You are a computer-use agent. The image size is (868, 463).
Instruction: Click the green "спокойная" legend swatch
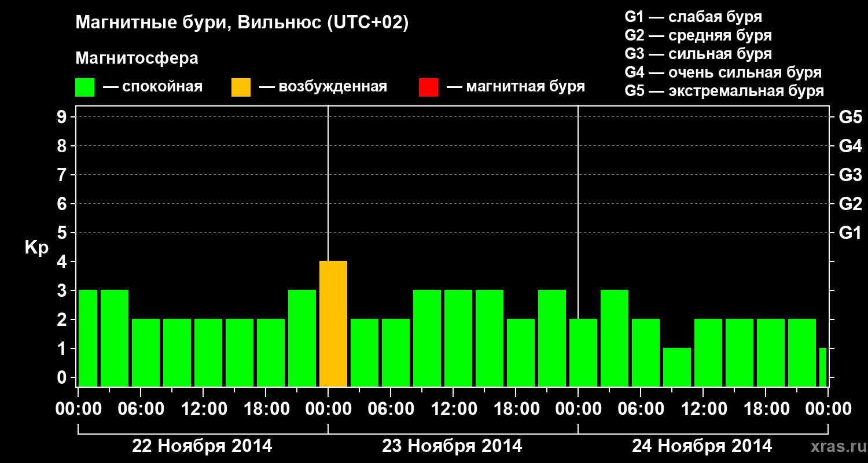coord(85,87)
